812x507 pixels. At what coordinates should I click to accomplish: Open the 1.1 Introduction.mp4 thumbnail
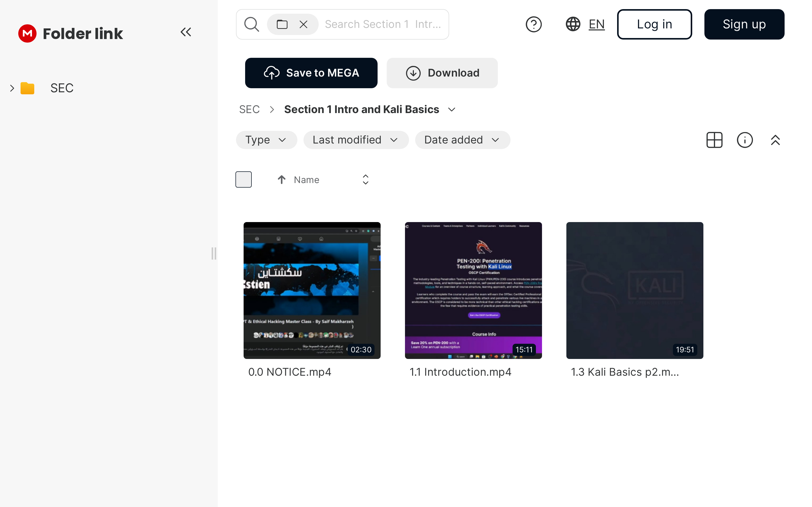point(473,290)
